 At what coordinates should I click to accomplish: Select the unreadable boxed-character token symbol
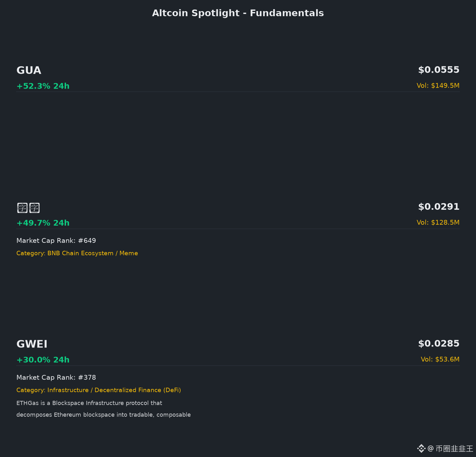click(28, 208)
